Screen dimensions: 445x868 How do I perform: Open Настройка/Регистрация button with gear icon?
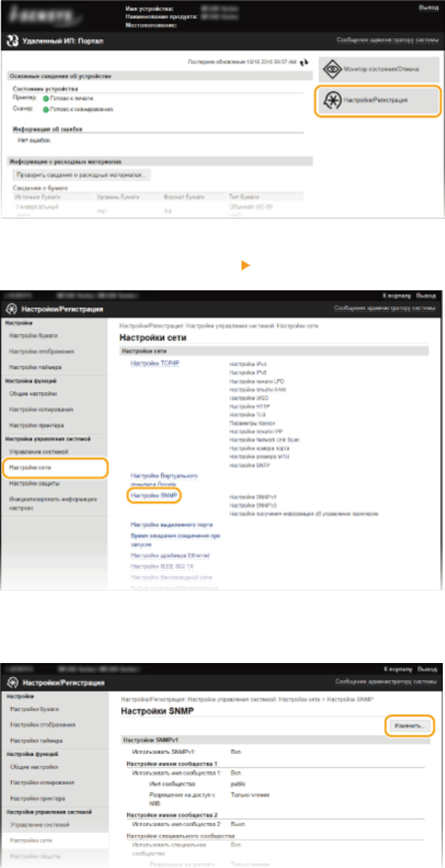coord(378,100)
